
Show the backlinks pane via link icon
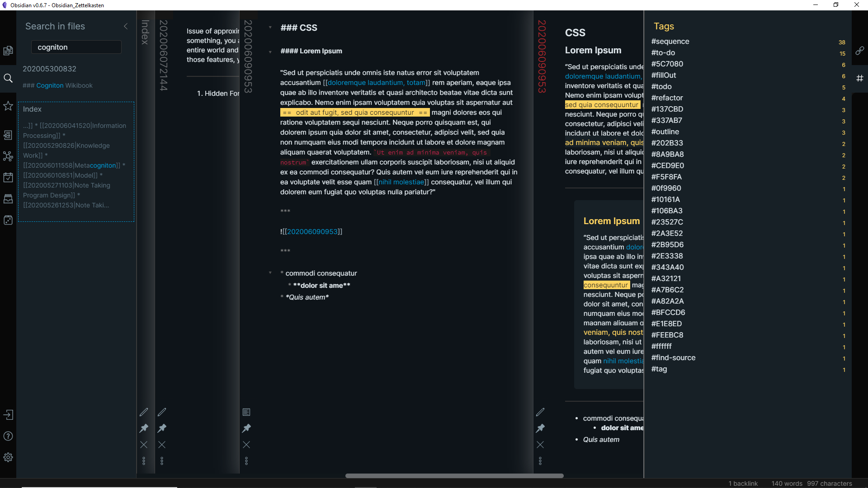pos(859,51)
